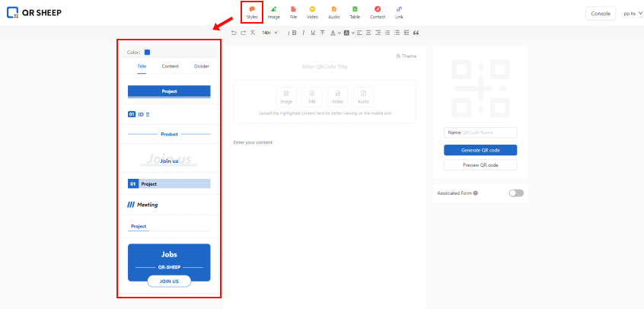
Task: Expand the font color dropdown arrow
Action: click(x=340, y=33)
